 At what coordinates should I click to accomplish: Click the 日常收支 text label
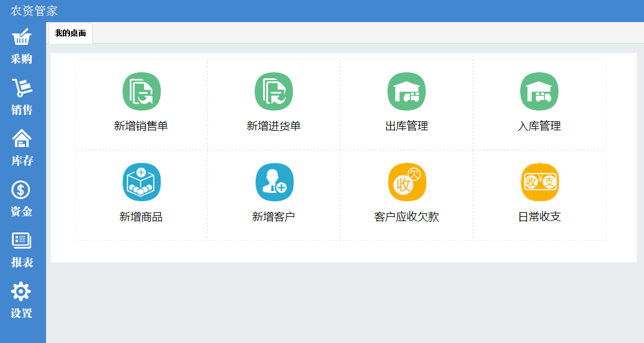(539, 217)
